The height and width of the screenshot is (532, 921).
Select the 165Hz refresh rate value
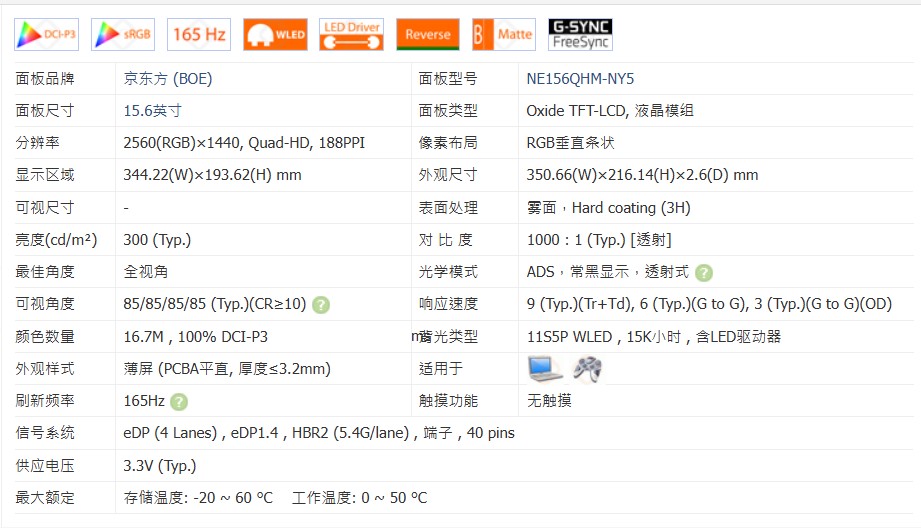pos(144,401)
